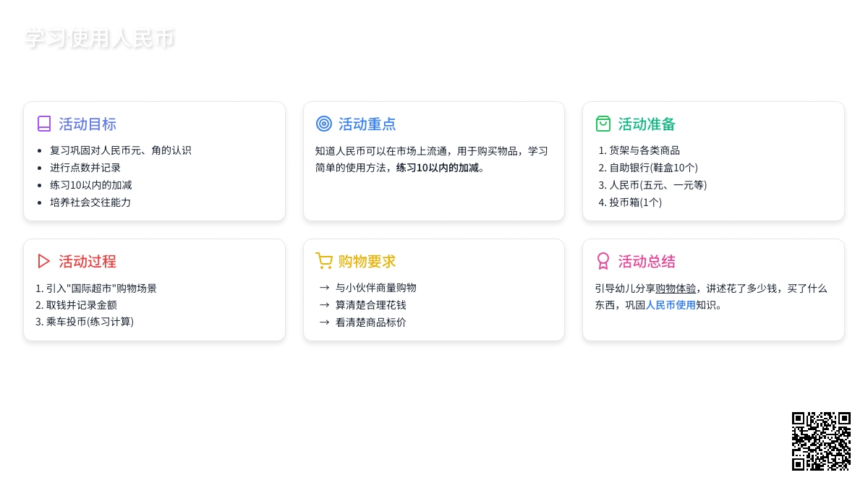
Task: Select the 购物要求 heading
Action: click(367, 261)
